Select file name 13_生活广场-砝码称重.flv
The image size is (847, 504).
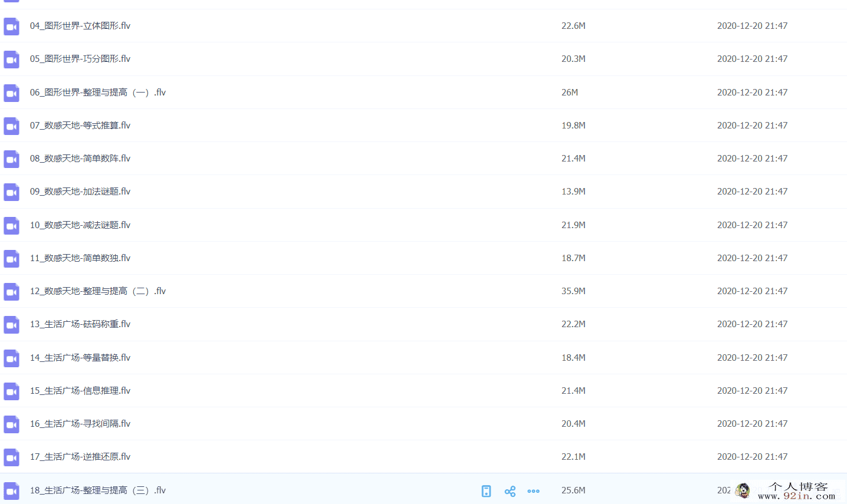(80, 324)
